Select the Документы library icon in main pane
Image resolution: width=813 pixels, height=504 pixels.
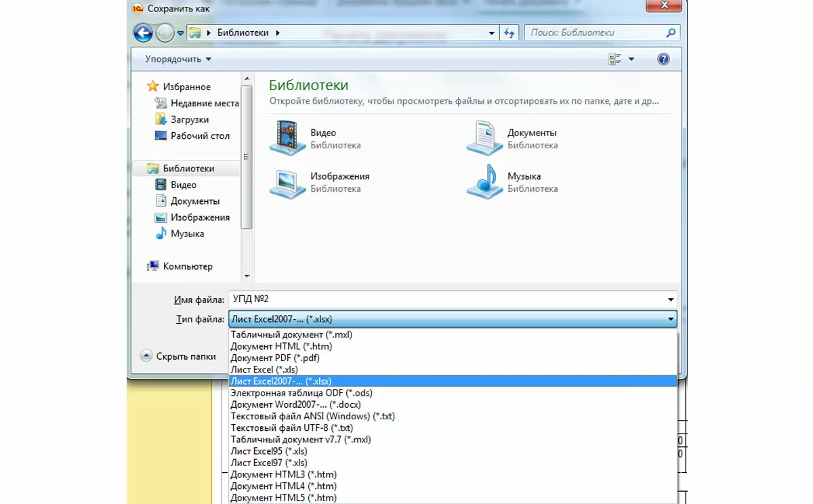[x=484, y=138]
